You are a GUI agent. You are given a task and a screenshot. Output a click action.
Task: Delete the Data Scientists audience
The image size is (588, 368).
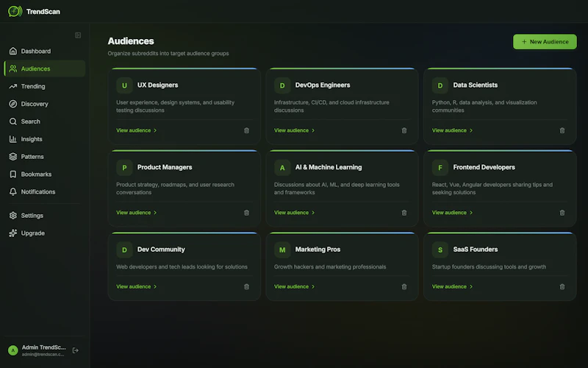pos(562,130)
